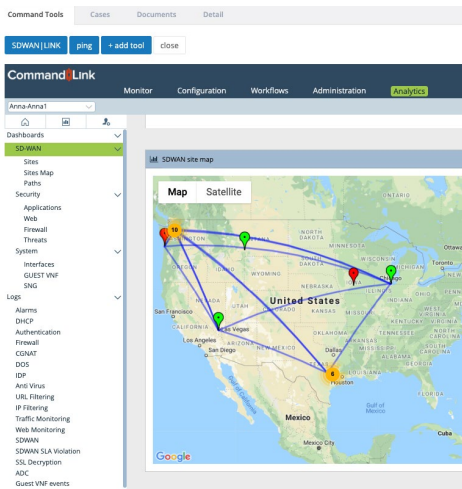The image size is (462, 489).
Task: Open Traffic Monitoring logs
Action: coord(43,419)
